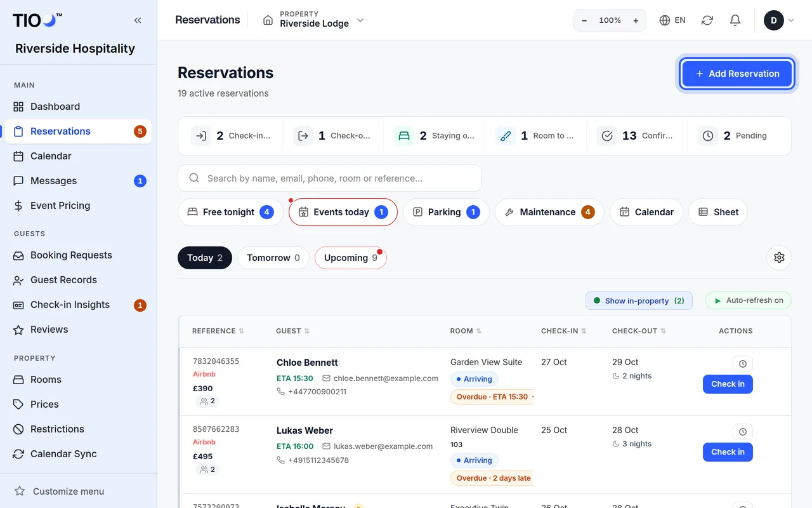Open the EN language selector

672,20
